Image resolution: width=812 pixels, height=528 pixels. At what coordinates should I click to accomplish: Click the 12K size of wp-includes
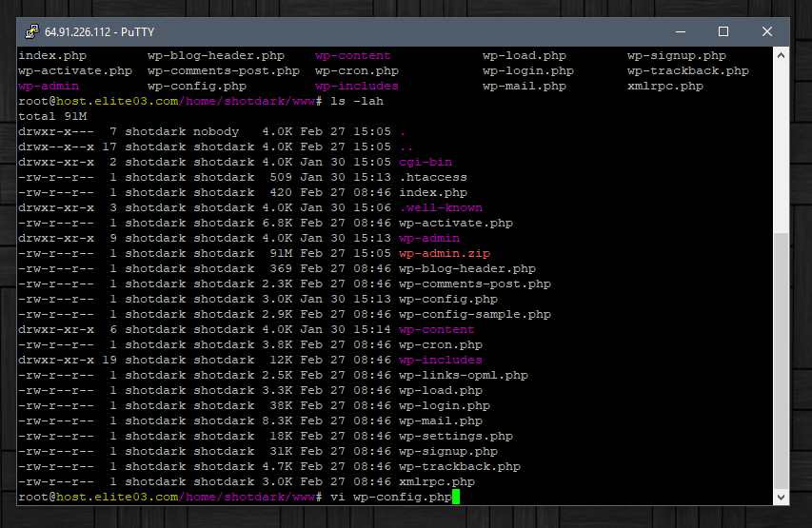[281, 360]
